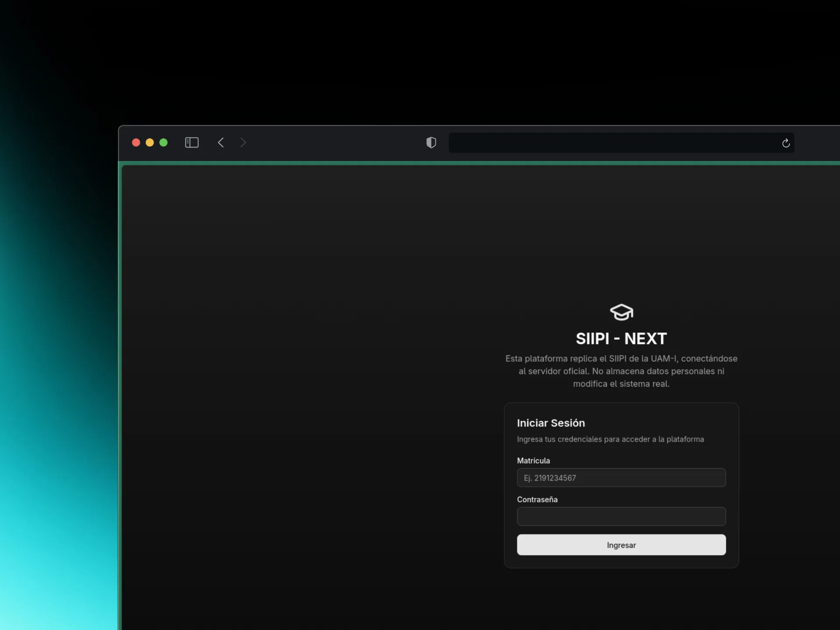Screen dimensions: 840x630
Task: Go back using the left chevron
Action: (x=221, y=143)
